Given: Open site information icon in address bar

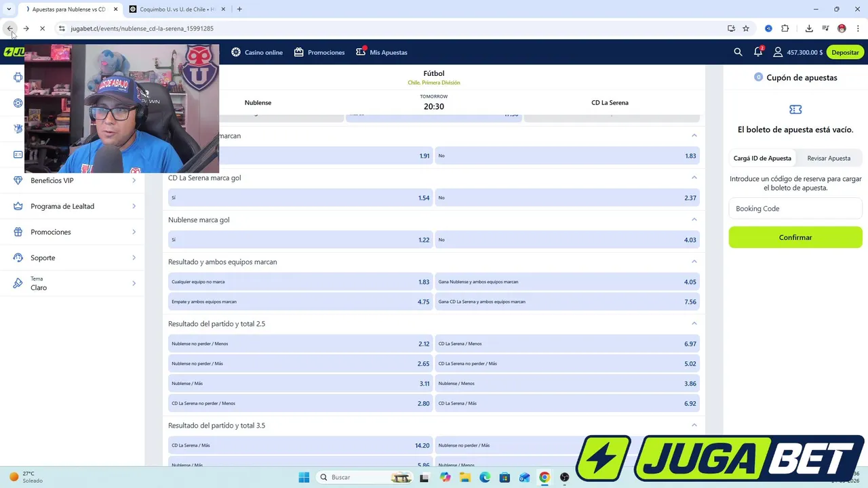Looking at the screenshot, I should (62, 28).
